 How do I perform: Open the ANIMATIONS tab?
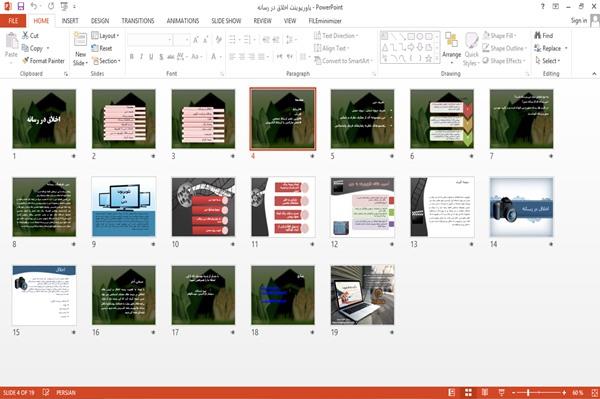pyautogui.click(x=183, y=21)
